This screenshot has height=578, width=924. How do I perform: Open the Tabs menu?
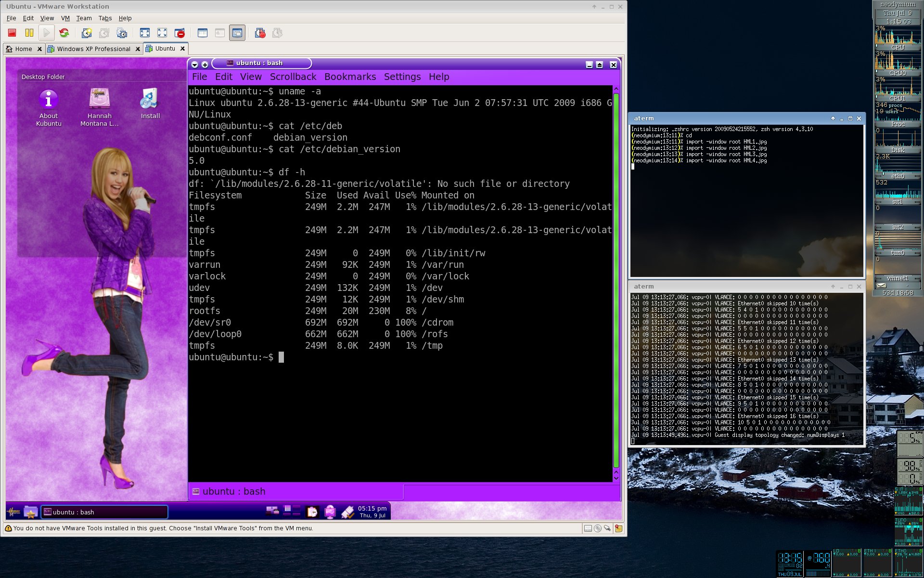[x=105, y=18]
